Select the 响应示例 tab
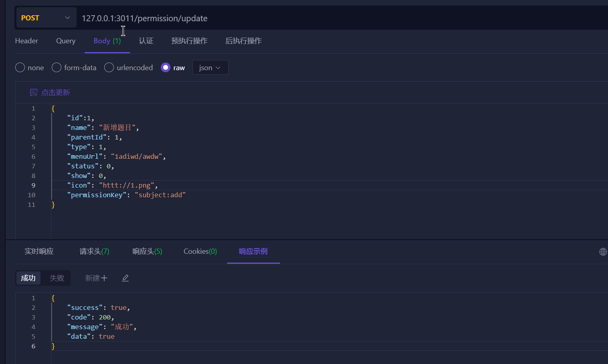Image resolution: width=608 pixels, height=364 pixels. point(253,251)
